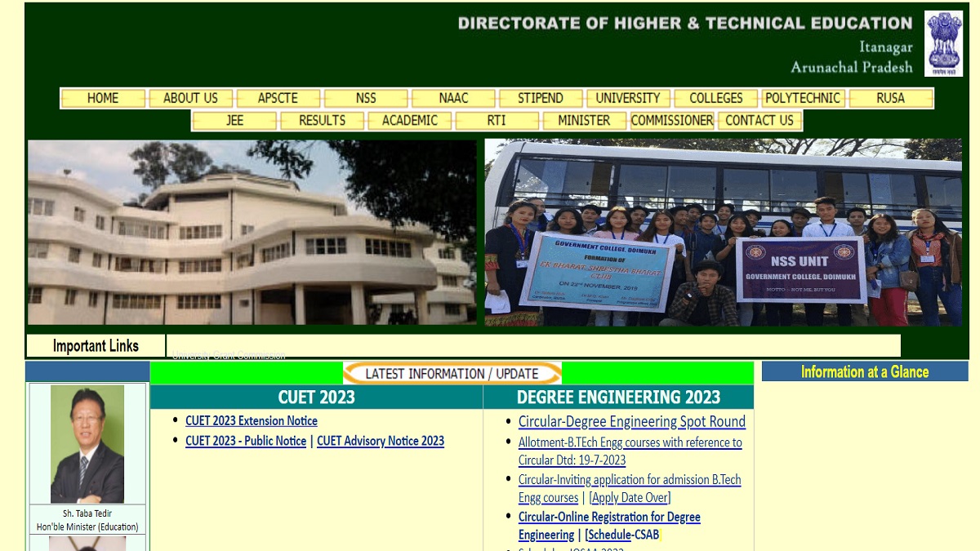Select COMMISSIONER from the navigation
This screenshot has width=980, height=551.
(672, 121)
